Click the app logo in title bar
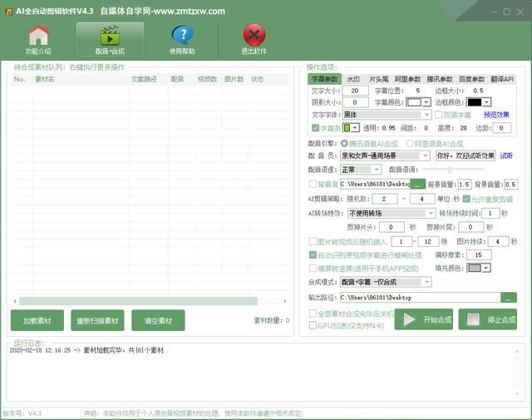Viewport: 532px width, 420px height. [x=9, y=12]
